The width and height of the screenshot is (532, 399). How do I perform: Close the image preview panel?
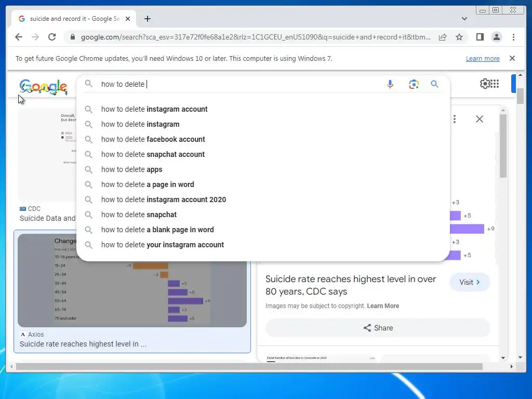[479, 119]
